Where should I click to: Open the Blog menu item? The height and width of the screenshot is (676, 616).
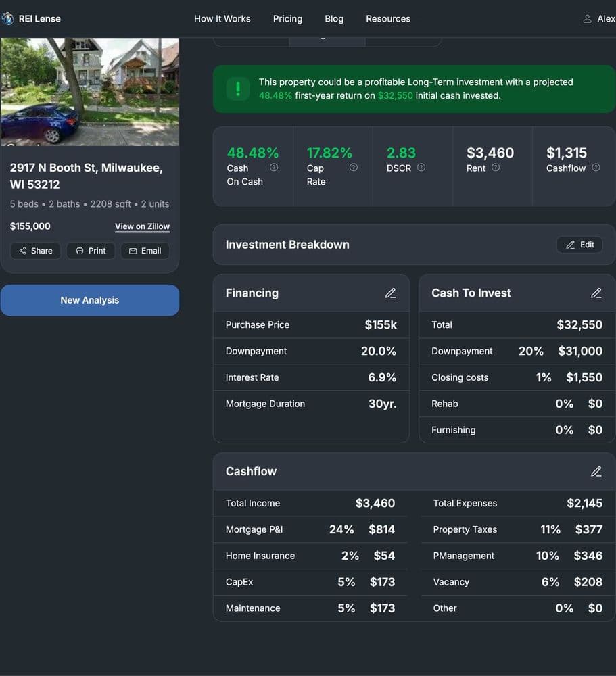334,18
